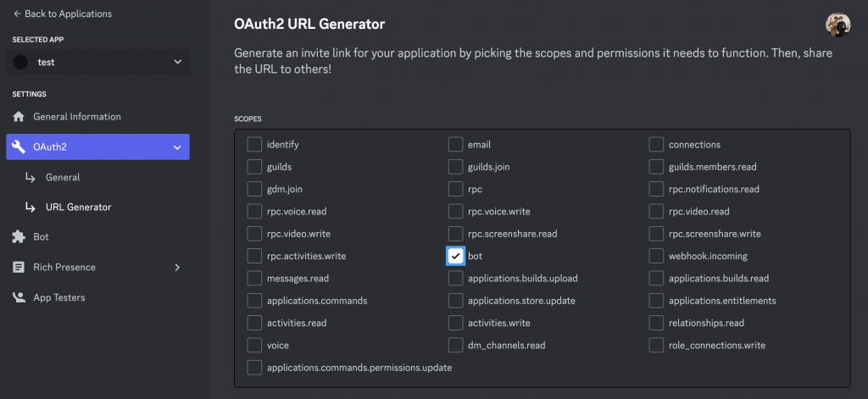The image size is (868, 399).
Task: Click the Rich Presence document icon
Action: point(19,268)
